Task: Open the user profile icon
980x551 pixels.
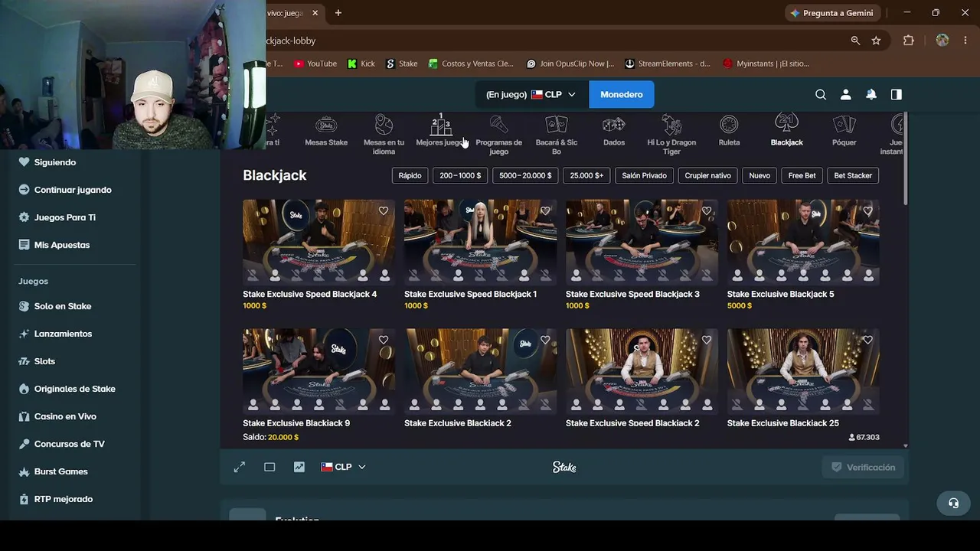Action: click(x=846, y=95)
